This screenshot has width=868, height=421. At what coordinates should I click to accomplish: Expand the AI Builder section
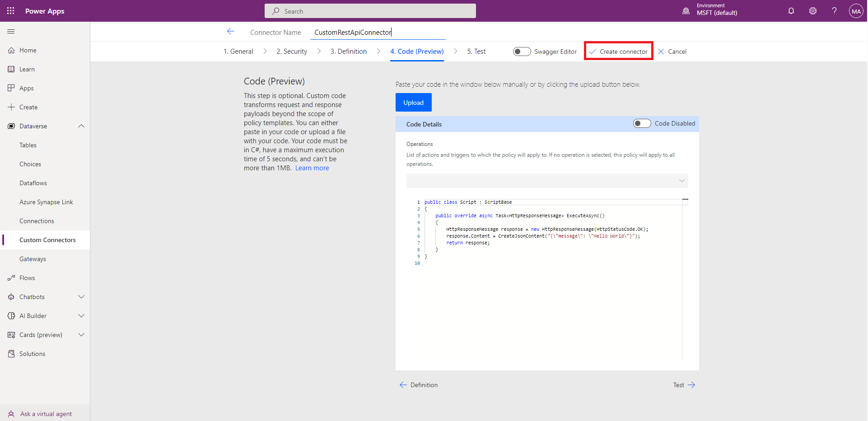(x=81, y=316)
